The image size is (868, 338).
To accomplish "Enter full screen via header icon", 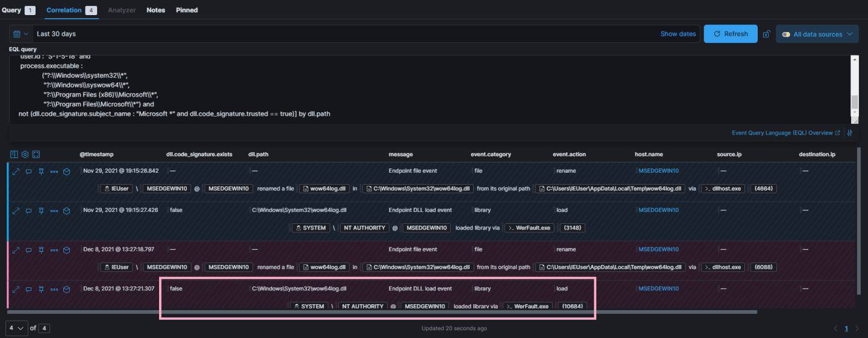I will pyautogui.click(x=36, y=155).
